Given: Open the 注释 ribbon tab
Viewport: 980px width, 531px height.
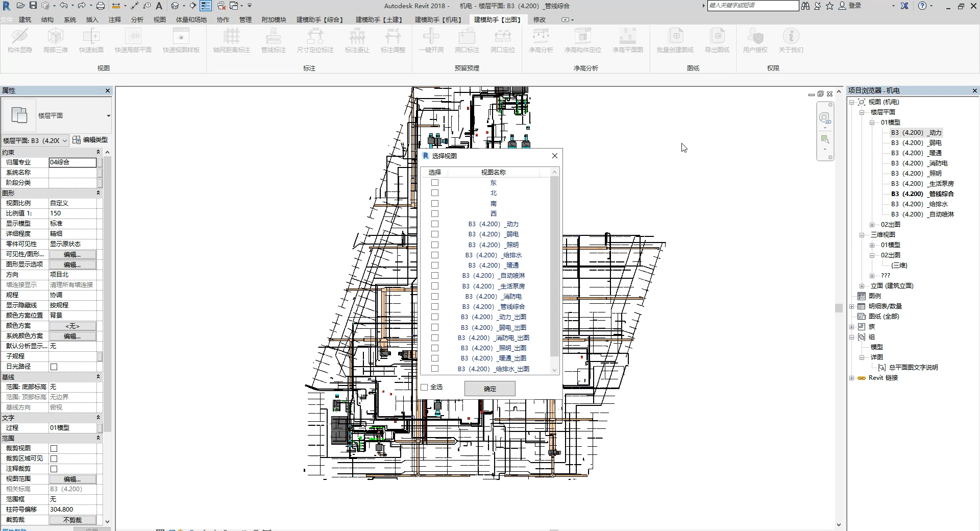Looking at the screenshot, I should tap(115, 20).
